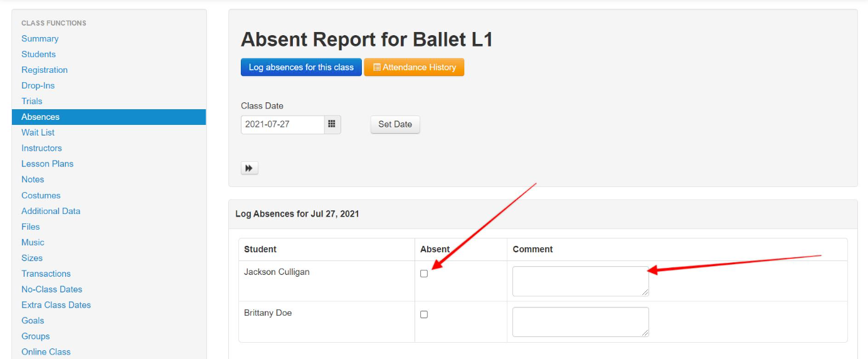The image size is (868, 359).
Task: Click the Class Date input field
Action: [x=283, y=124]
